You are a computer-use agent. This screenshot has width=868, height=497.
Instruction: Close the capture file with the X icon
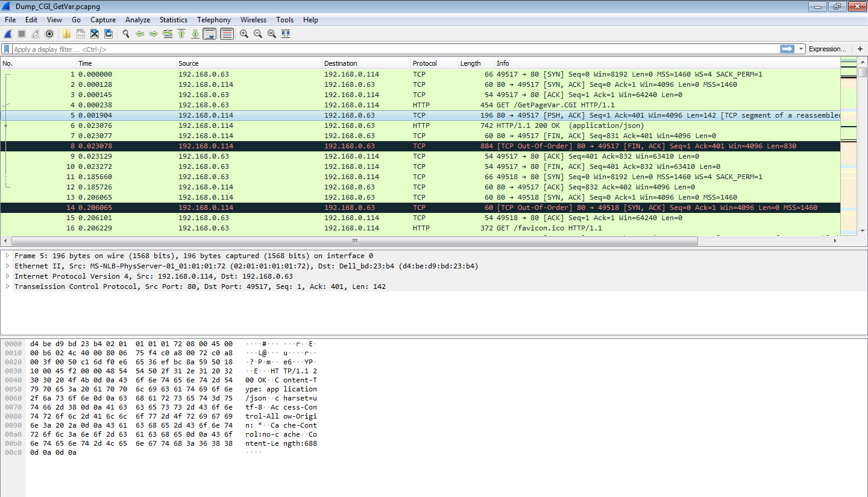coord(95,34)
